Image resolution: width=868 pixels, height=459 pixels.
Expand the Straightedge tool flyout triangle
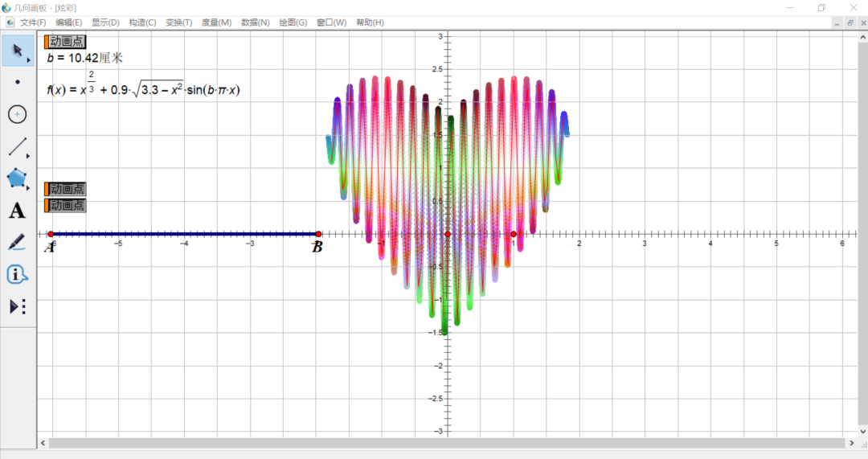(x=30, y=156)
